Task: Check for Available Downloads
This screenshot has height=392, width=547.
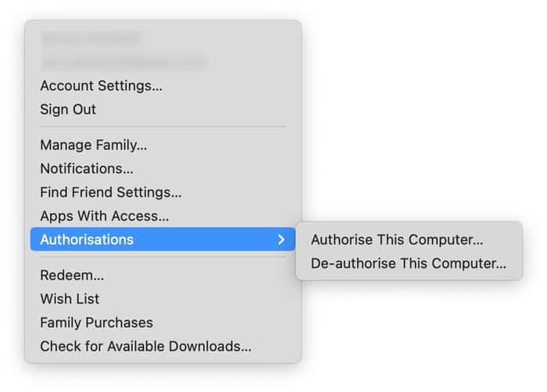Action: (x=145, y=346)
